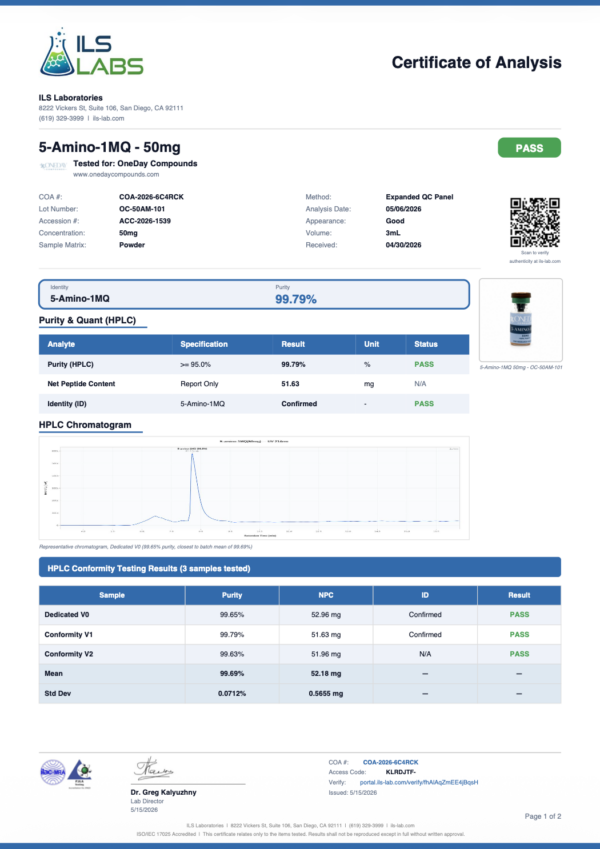Image resolution: width=600 pixels, height=849 pixels.
Task: Select the Report Only specification cell
Action: (x=201, y=384)
